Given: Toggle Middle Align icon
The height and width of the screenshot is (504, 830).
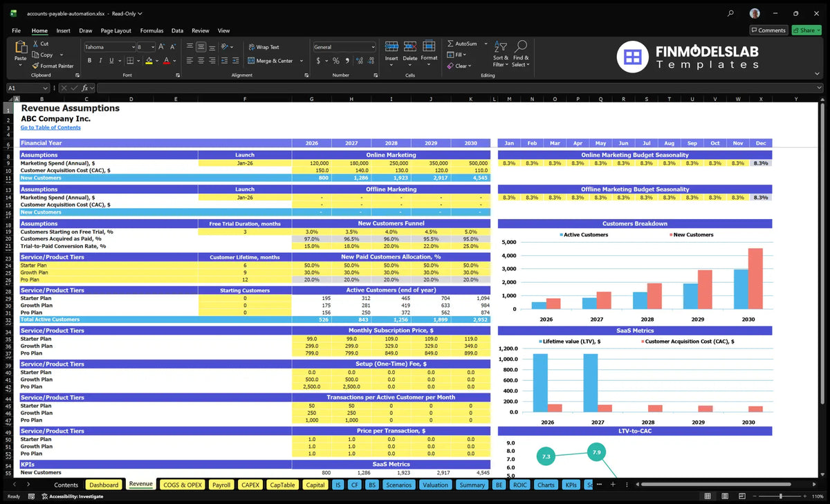Looking at the screenshot, I should pos(201,47).
